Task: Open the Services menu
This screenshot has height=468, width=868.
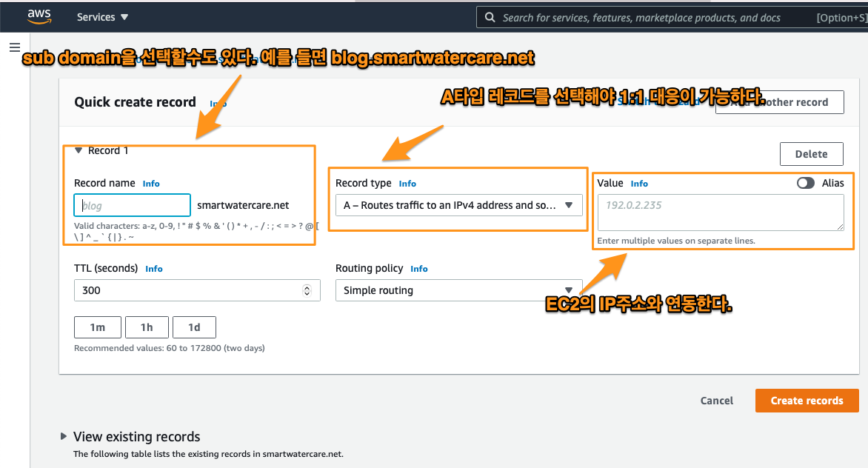Action: tap(102, 17)
